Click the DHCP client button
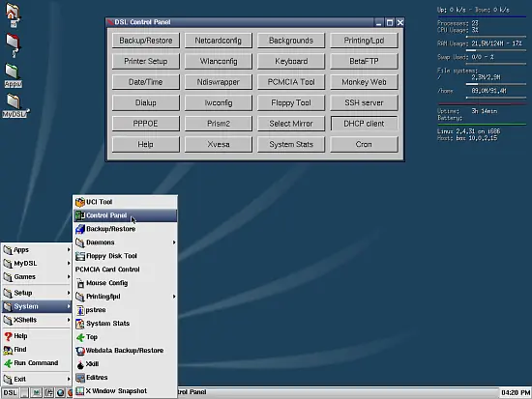Screen dimensions: 532x399 pyautogui.click(x=364, y=124)
